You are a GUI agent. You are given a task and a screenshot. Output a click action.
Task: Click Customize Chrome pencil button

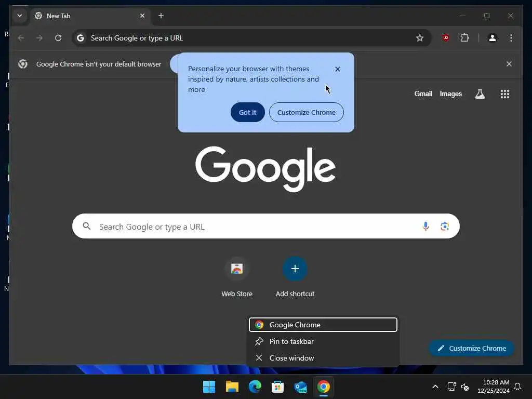pos(472,348)
